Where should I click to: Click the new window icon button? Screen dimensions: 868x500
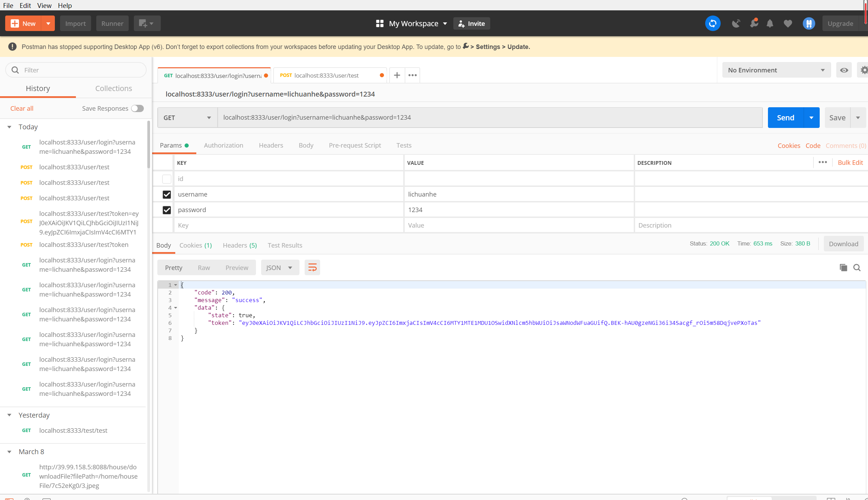(147, 23)
